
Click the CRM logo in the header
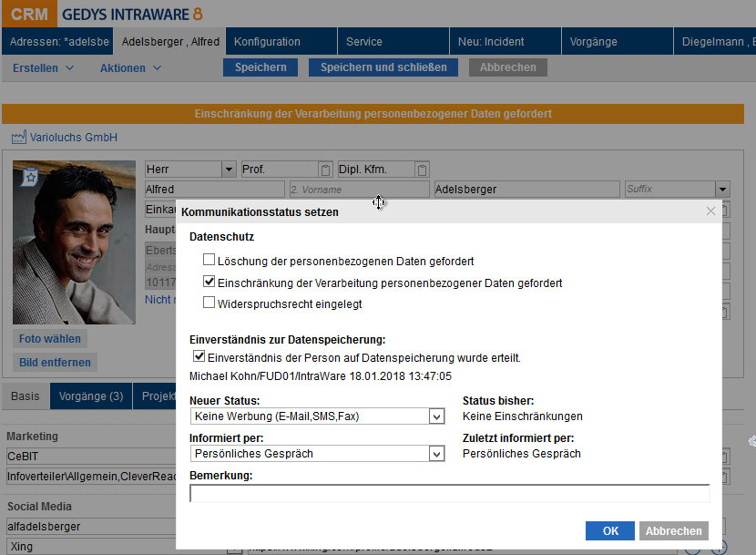coord(29,14)
